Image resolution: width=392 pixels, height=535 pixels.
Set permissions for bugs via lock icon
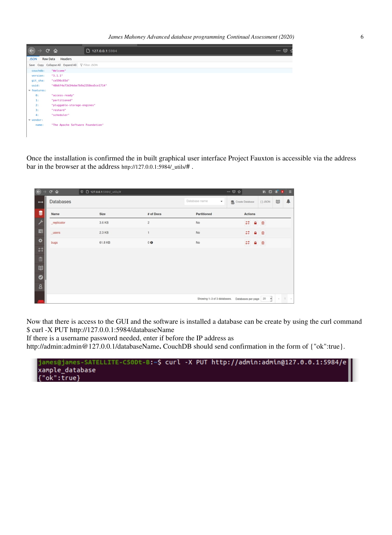pyautogui.click(x=255, y=243)
